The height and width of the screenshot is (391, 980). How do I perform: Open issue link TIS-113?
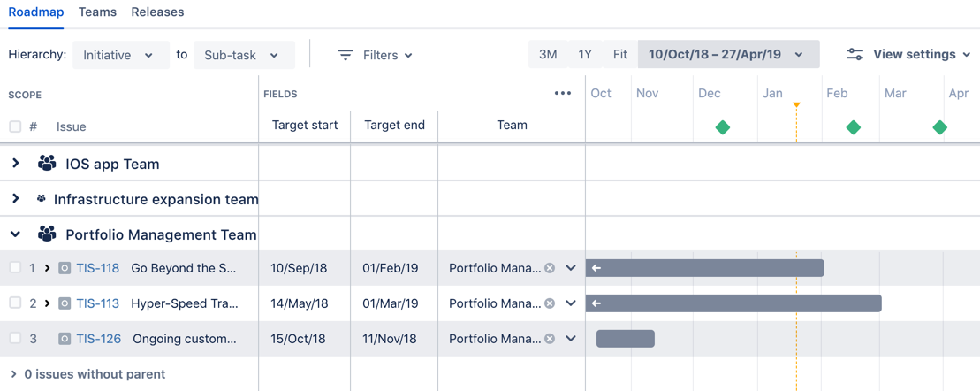coord(97,303)
